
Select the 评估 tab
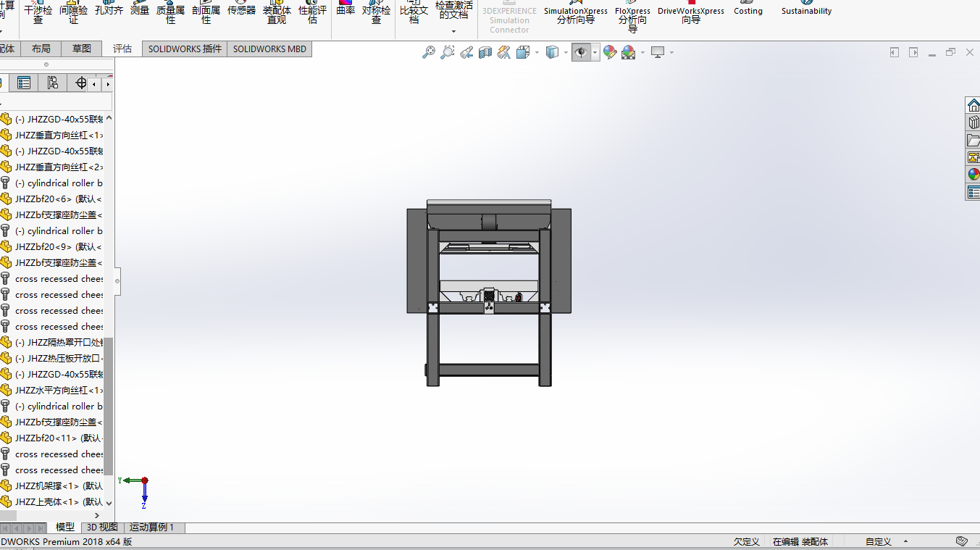click(x=122, y=49)
